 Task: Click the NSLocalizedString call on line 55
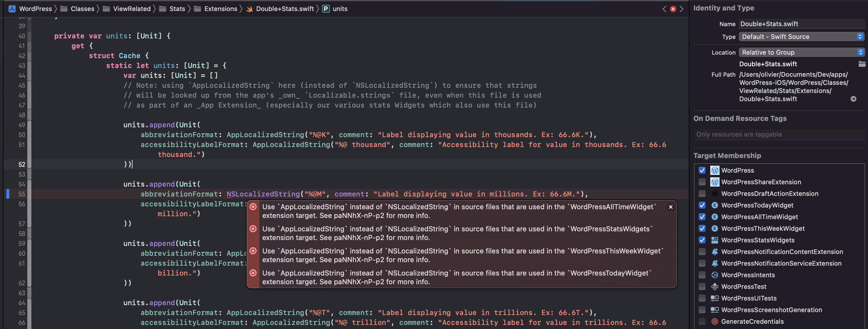(263, 194)
